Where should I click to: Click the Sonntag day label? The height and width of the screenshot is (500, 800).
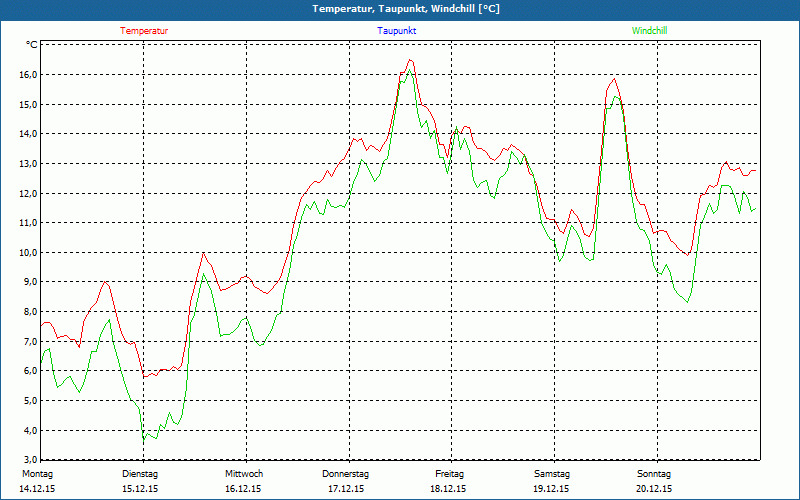[654, 474]
